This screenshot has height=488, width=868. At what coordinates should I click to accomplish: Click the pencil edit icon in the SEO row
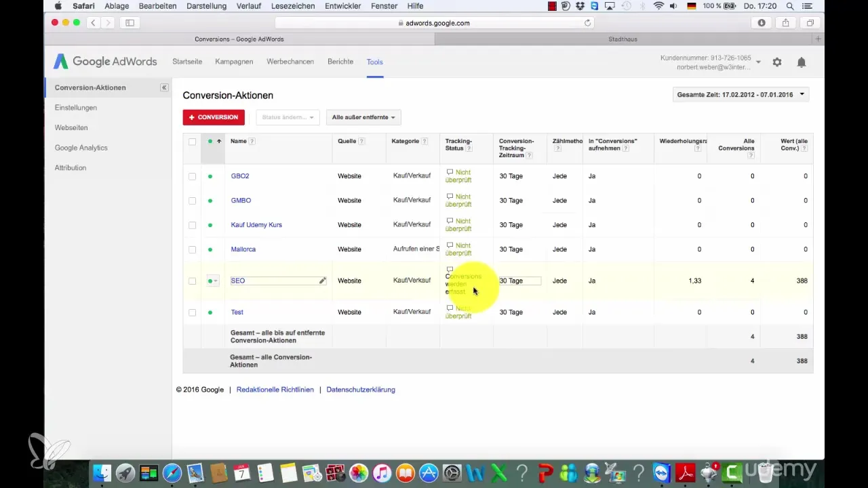pyautogui.click(x=323, y=281)
